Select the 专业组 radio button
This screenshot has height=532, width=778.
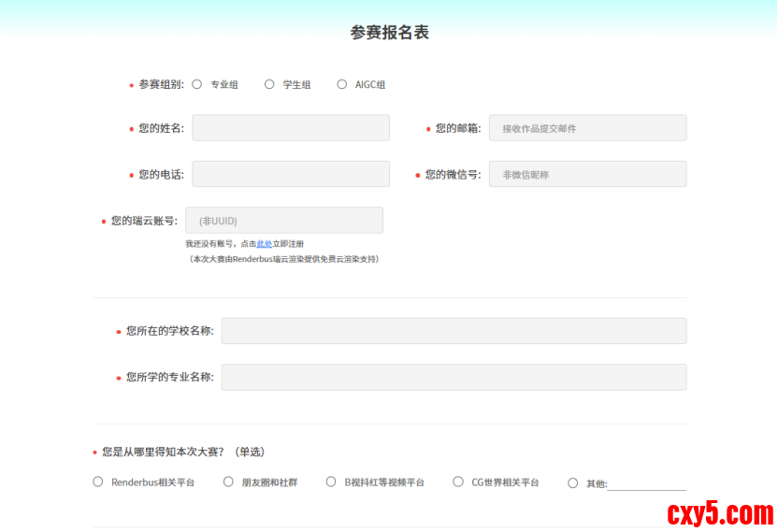pos(197,84)
